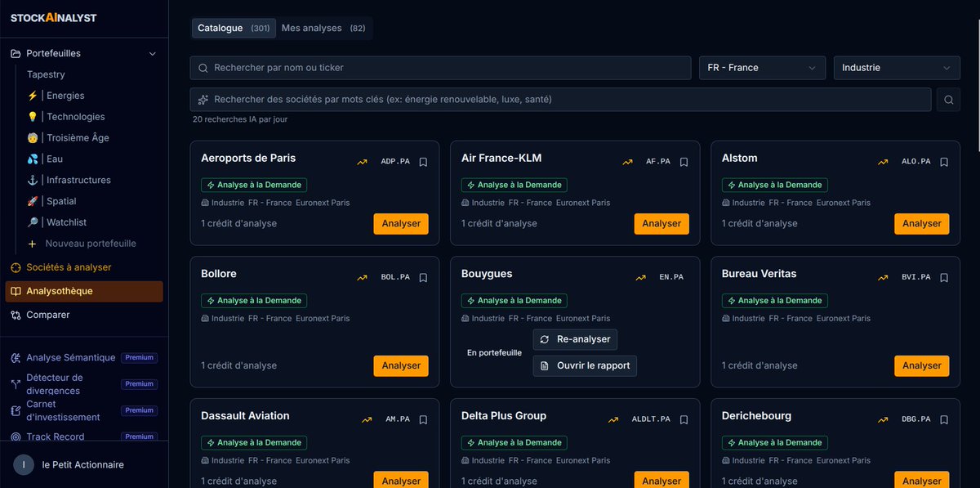Open the Eau portfolio

[x=45, y=159]
